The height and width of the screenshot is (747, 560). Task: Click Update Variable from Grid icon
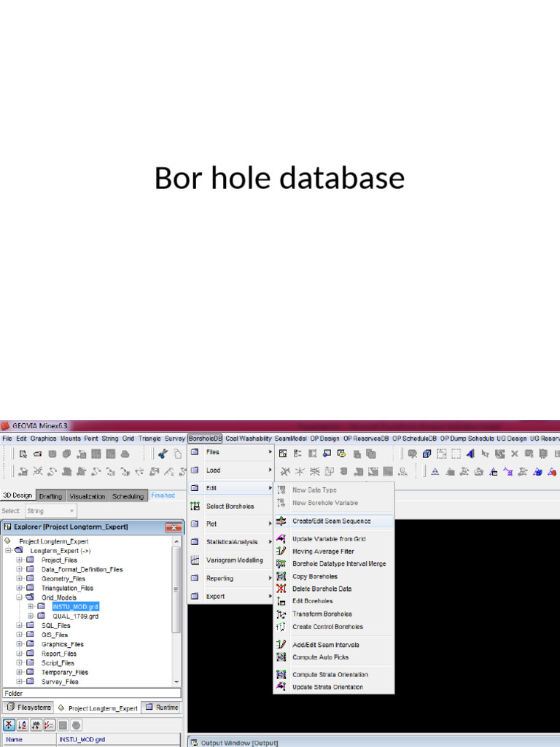[281, 538]
